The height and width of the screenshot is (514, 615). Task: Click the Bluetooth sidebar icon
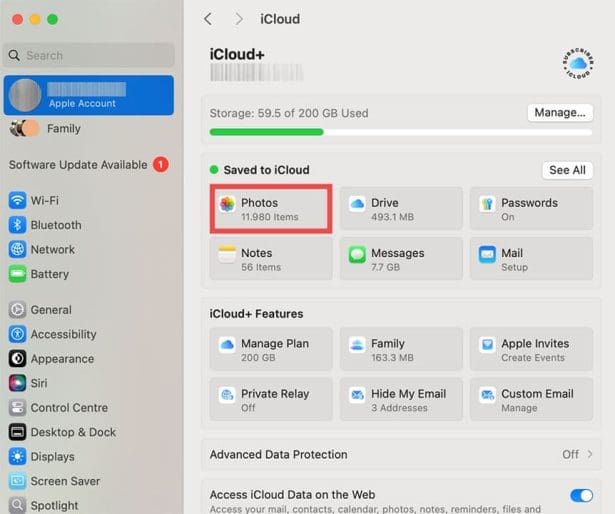(17, 225)
